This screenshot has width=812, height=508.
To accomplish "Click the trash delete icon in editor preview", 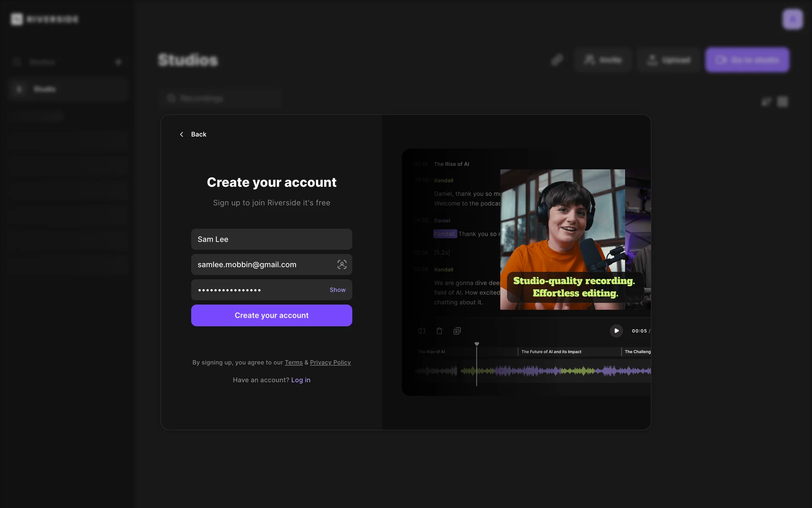I will 439,331.
